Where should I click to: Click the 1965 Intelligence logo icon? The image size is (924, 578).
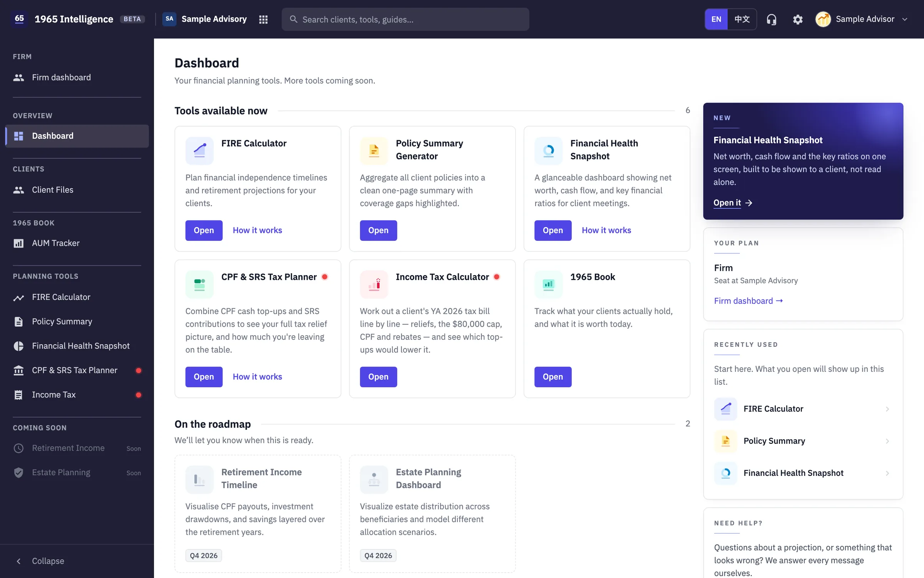pos(19,19)
